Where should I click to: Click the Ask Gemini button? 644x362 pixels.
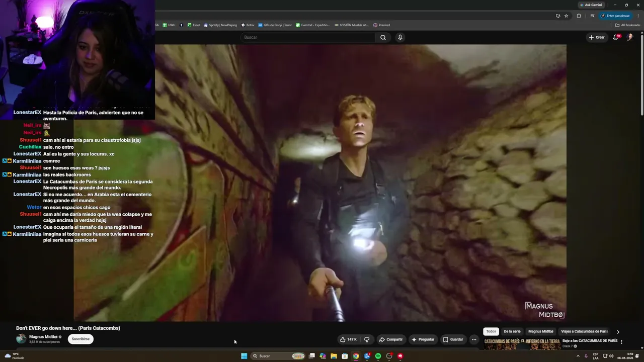click(591, 5)
